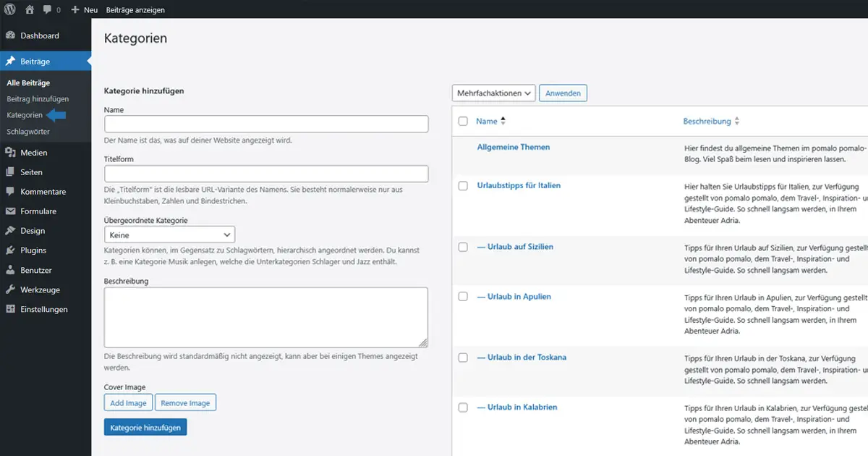Click Beiträge anzeigen in admin bar
Screen dimensions: 868x456
point(135,10)
